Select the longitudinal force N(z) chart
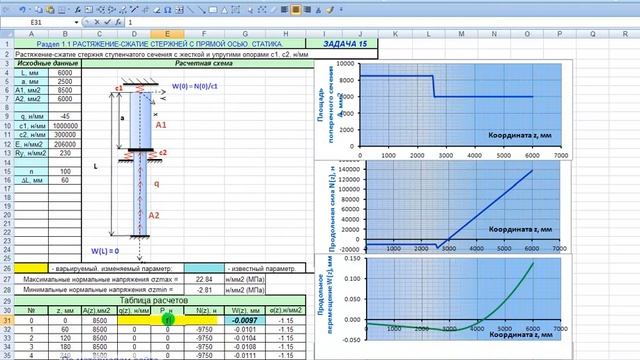Viewport: 640px width, 360px height. [443, 206]
